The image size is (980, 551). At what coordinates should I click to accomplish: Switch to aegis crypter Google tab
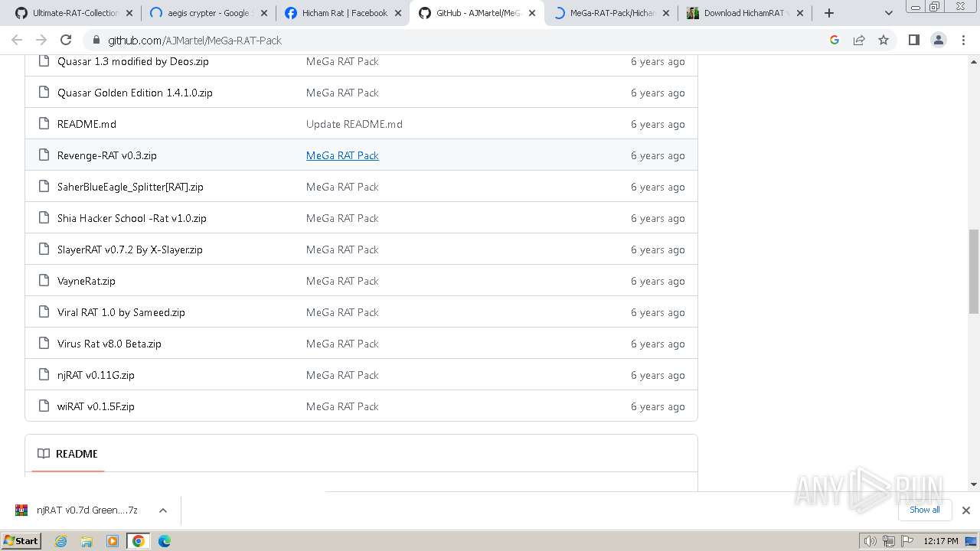click(x=208, y=13)
